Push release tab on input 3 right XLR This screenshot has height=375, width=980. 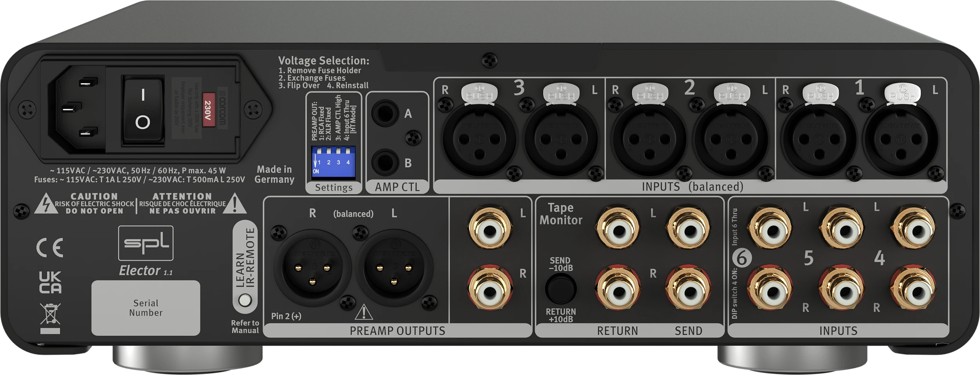[479, 93]
